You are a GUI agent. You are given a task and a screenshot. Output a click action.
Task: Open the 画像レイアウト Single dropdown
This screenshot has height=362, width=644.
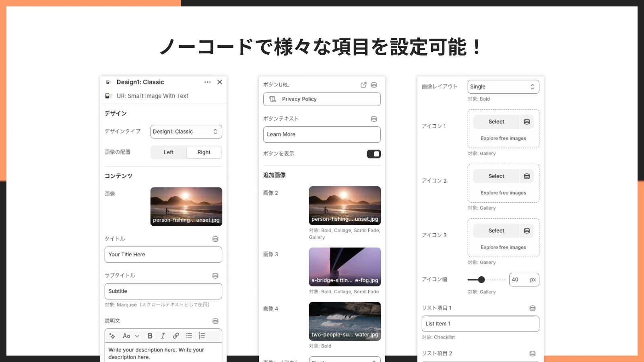click(504, 87)
